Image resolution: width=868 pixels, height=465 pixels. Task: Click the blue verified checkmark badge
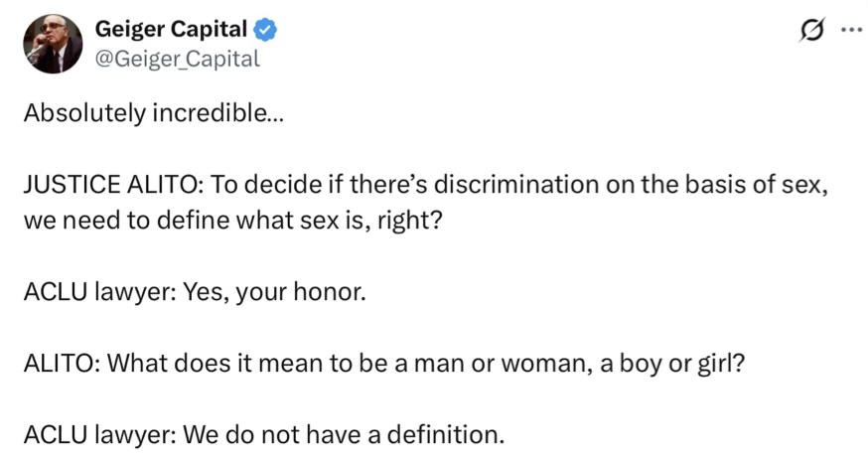(267, 30)
